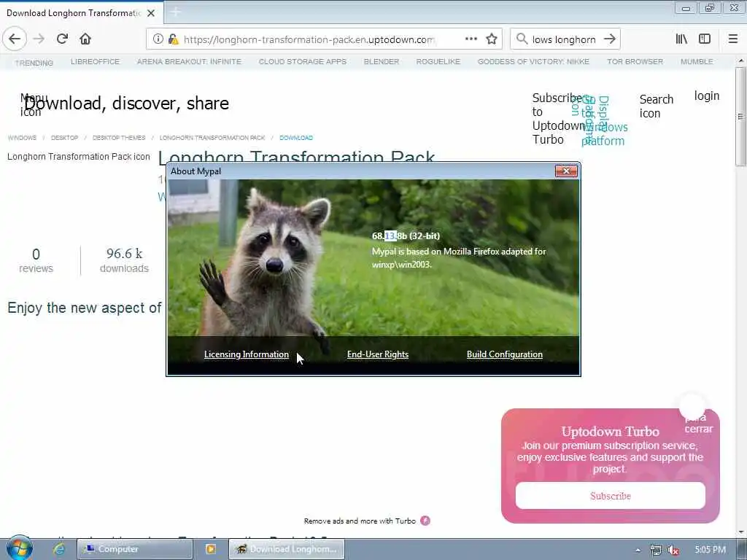
Task: Click the DOWNLOAD breadcrumb
Action: pos(296,138)
